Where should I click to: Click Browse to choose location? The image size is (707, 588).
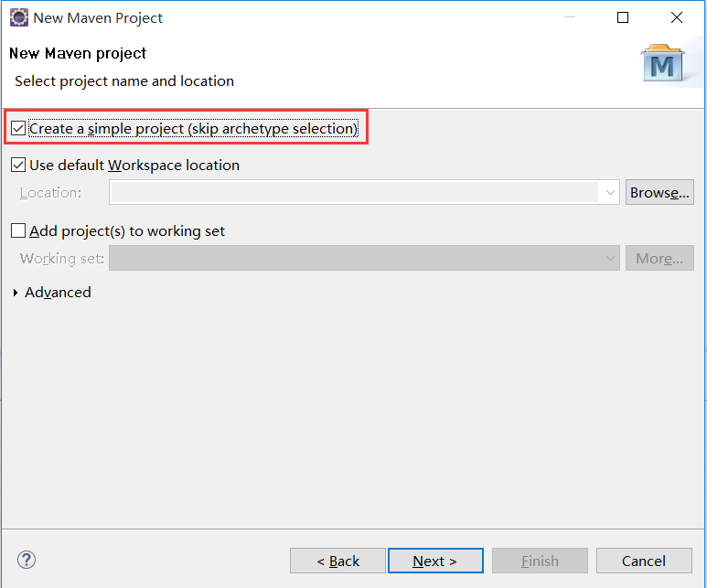tap(659, 193)
